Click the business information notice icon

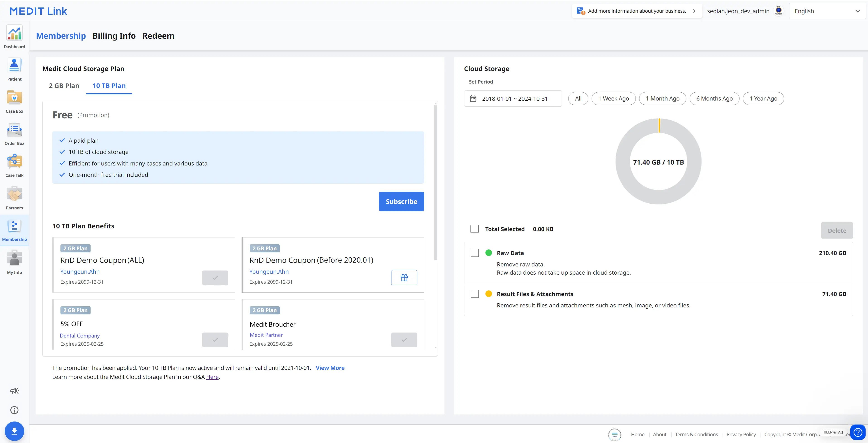[580, 11]
